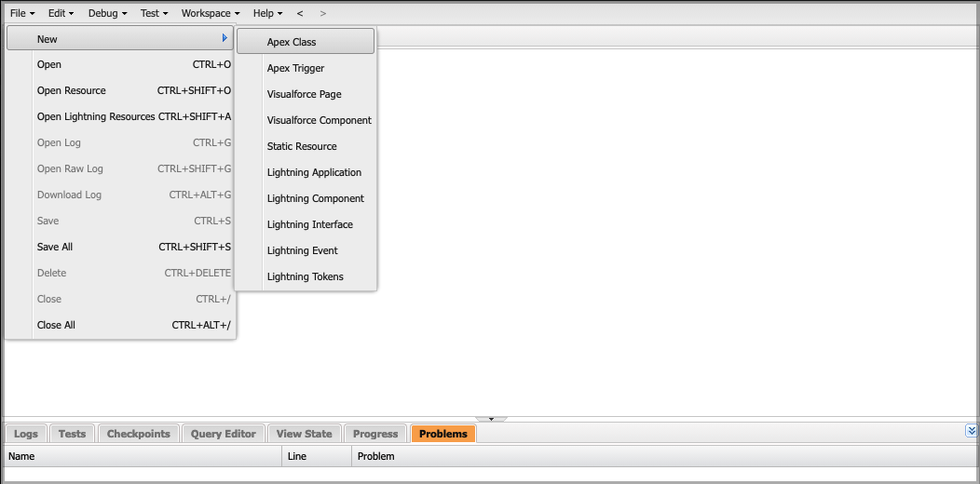The width and height of the screenshot is (980, 484).
Task: Create a new Visualforce Component
Action: point(306,120)
